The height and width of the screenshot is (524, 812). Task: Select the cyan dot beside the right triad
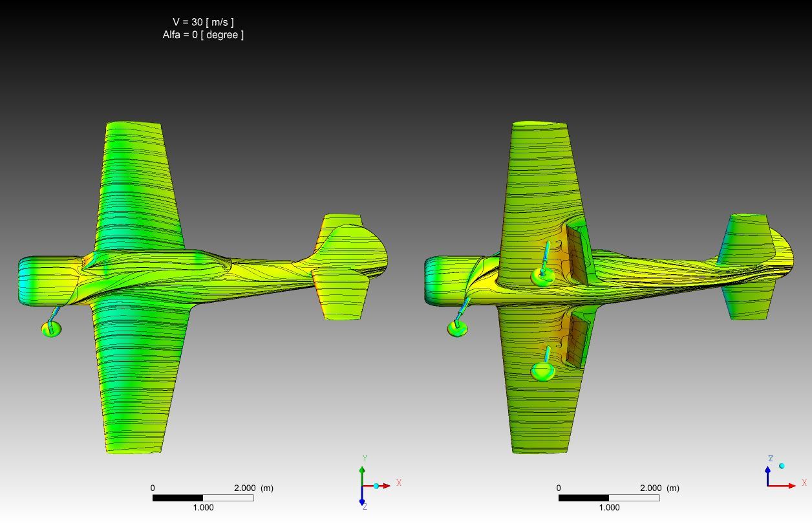click(x=782, y=466)
